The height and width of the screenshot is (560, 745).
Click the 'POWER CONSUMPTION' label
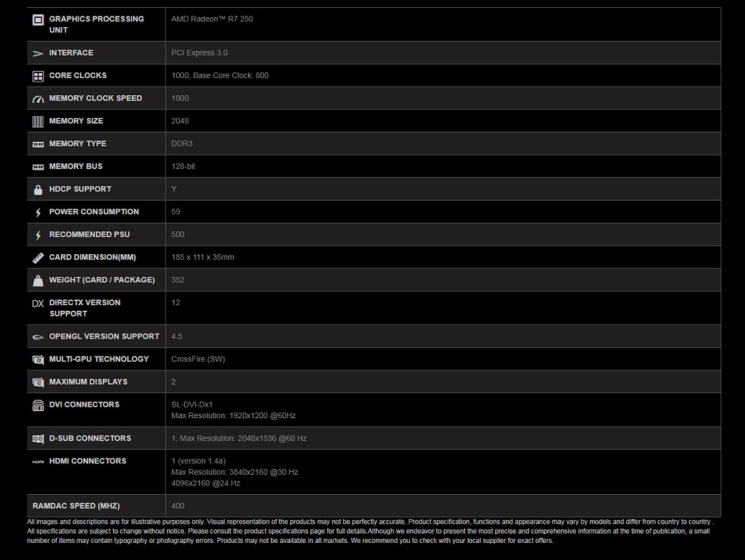[x=94, y=212]
